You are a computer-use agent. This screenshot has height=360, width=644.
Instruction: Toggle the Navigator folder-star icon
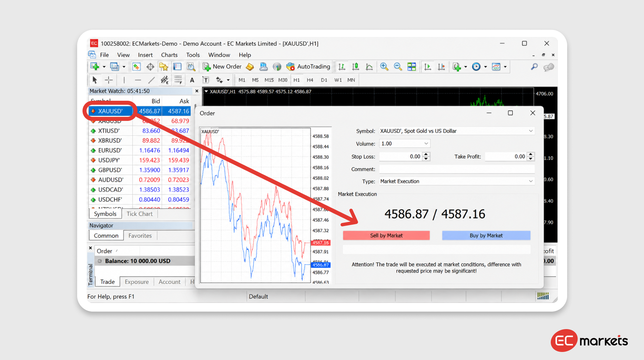(x=164, y=66)
